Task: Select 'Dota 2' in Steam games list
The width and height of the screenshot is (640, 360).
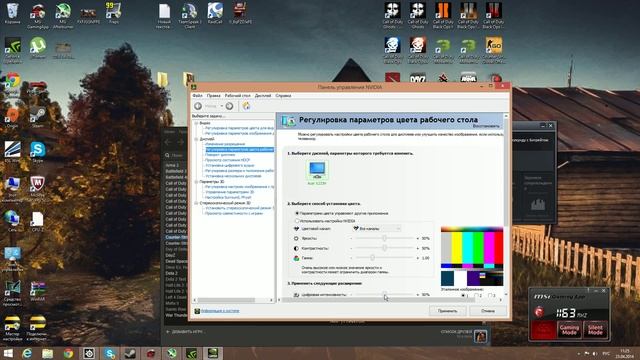Action: pos(172,273)
